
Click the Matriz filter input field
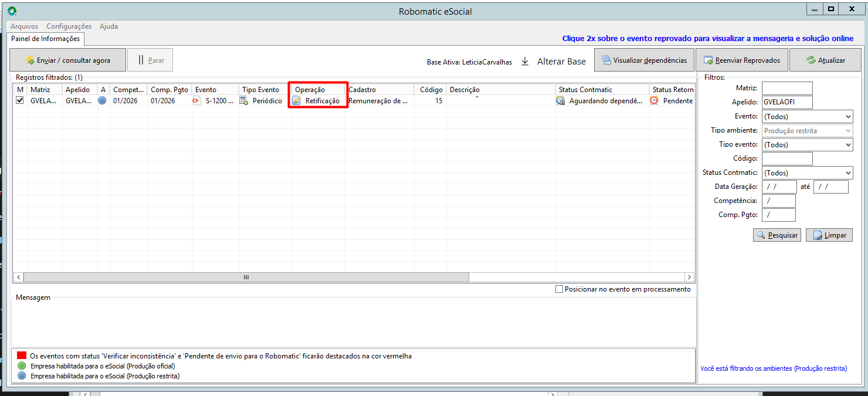coord(787,88)
